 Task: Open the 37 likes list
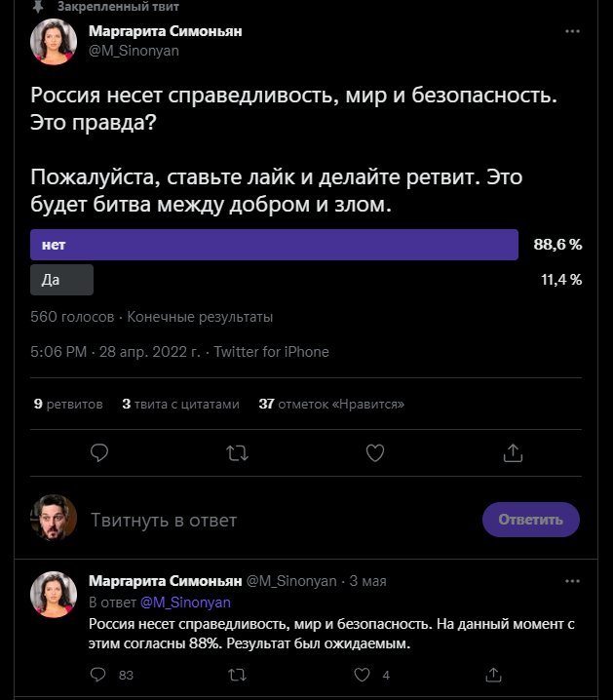click(x=331, y=404)
